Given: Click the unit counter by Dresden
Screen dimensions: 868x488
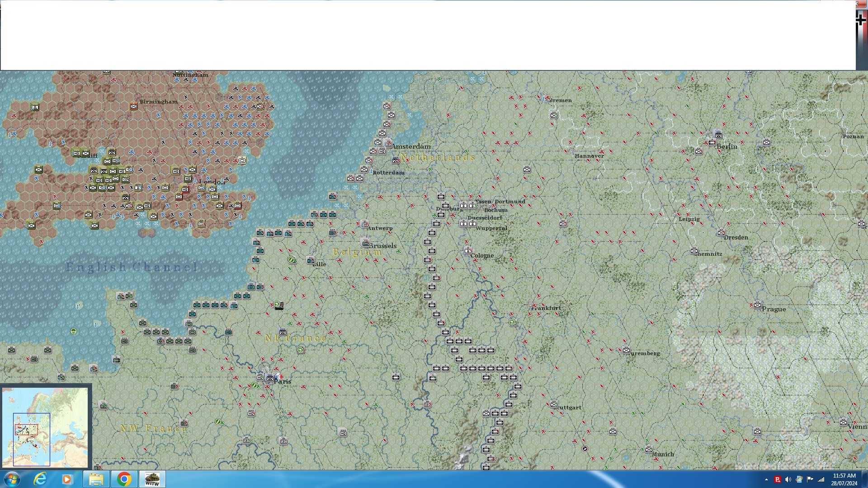Looking at the screenshot, I should click(x=721, y=233).
